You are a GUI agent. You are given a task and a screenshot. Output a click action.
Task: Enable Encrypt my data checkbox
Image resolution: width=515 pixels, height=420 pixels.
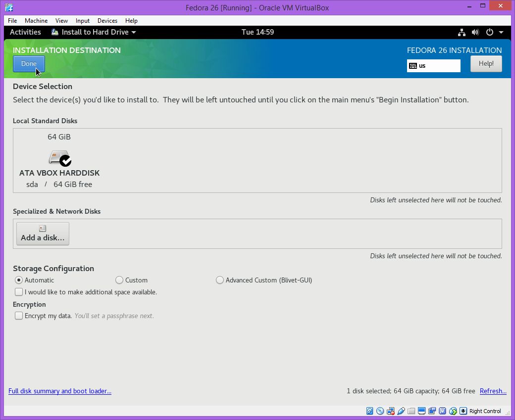tap(19, 316)
